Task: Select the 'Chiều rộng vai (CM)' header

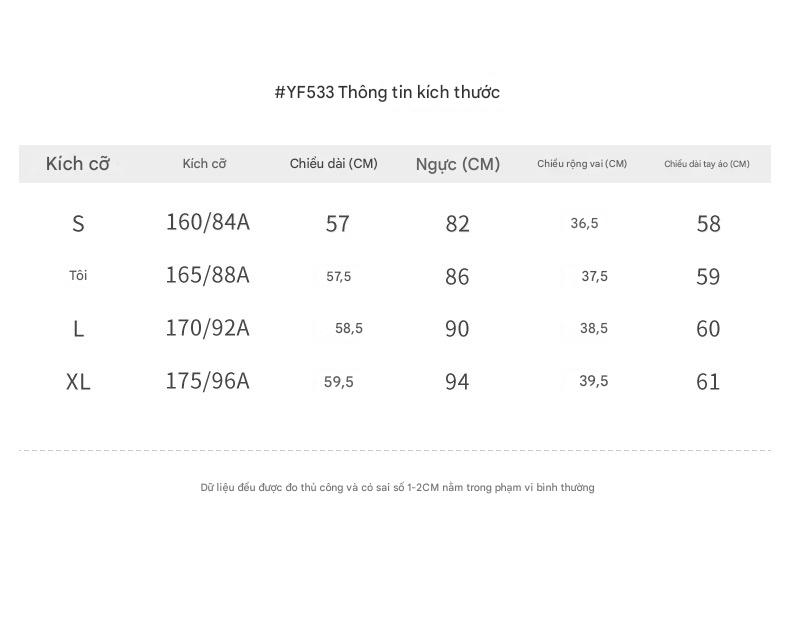Action: (x=582, y=164)
